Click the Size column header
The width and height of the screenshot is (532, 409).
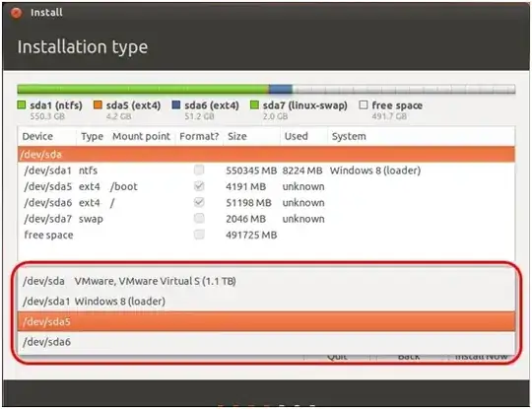(x=252, y=136)
